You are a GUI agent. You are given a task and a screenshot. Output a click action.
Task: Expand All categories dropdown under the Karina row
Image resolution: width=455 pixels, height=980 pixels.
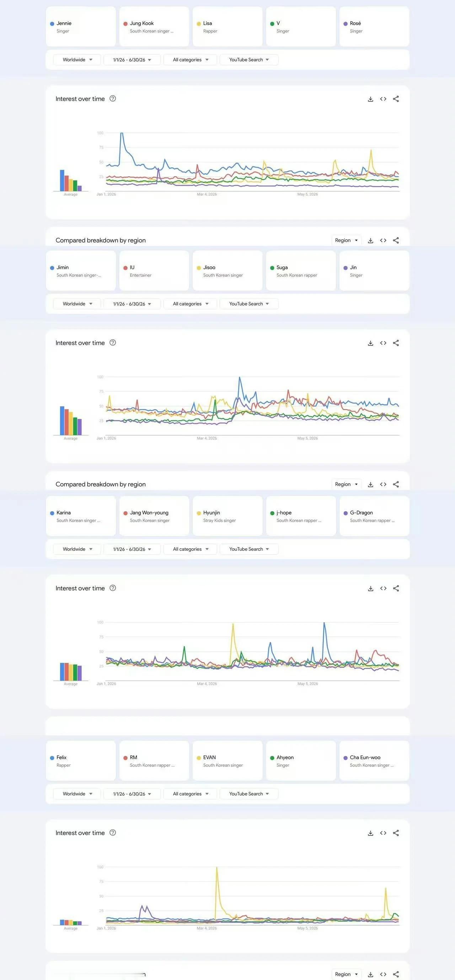[190, 549]
